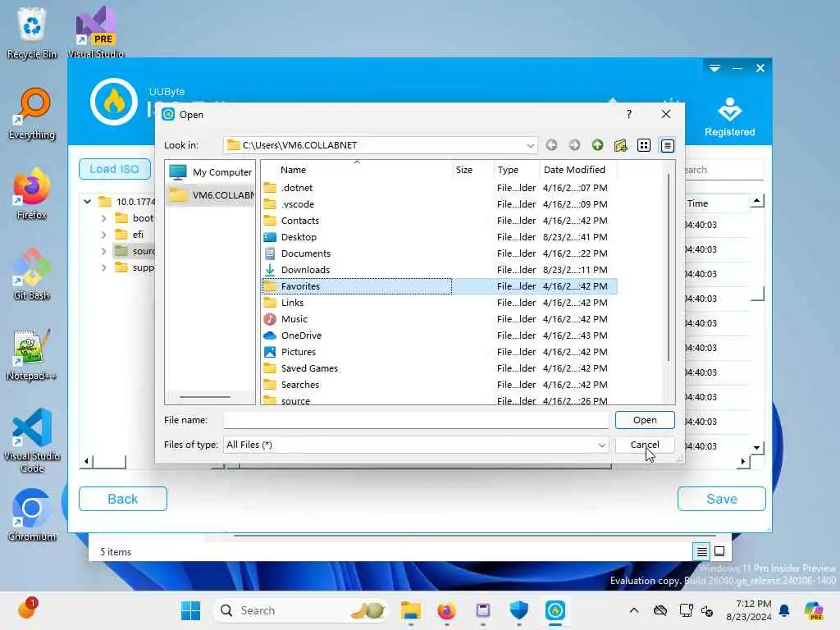This screenshot has height=630, width=840.
Task: Open the Files of type dropdown
Action: (601, 445)
